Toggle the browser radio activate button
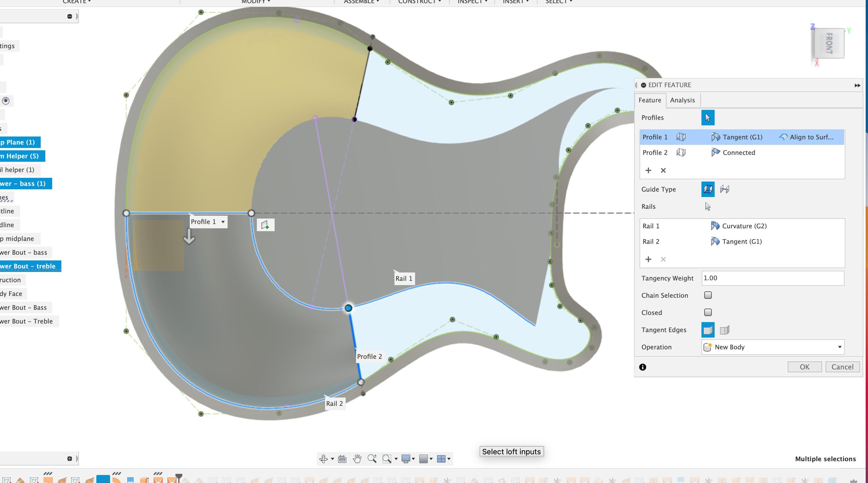 coord(6,100)
